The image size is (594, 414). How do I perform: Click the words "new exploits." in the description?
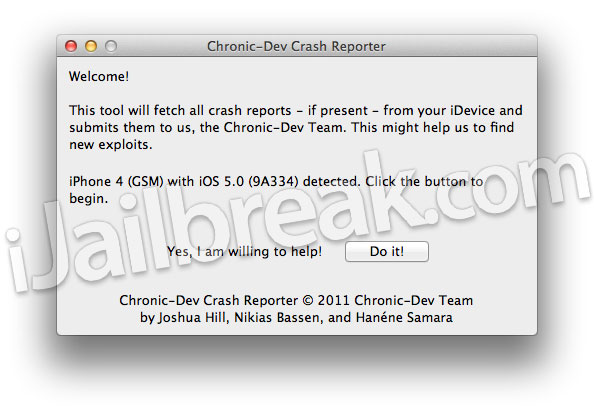tap(111, 145)
